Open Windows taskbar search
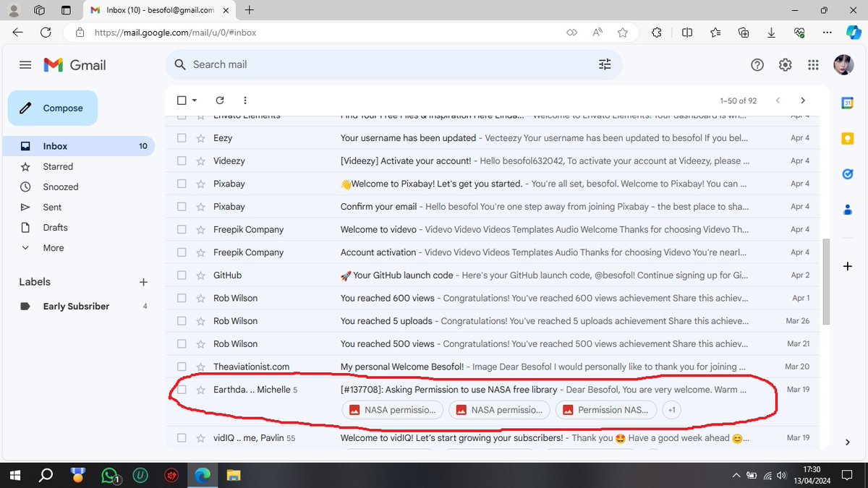 click(45, 475)
